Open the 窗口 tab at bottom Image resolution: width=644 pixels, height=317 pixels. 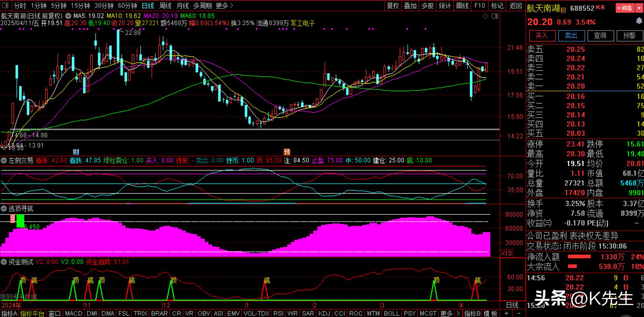(55, 313)
